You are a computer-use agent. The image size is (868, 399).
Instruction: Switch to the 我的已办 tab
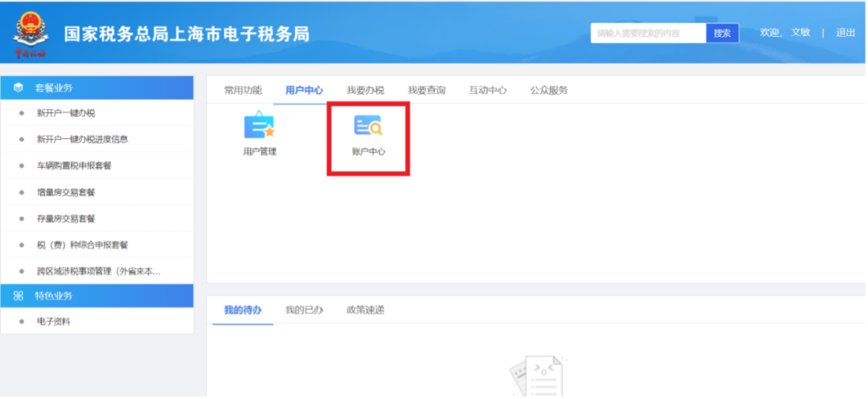(304, 310)
